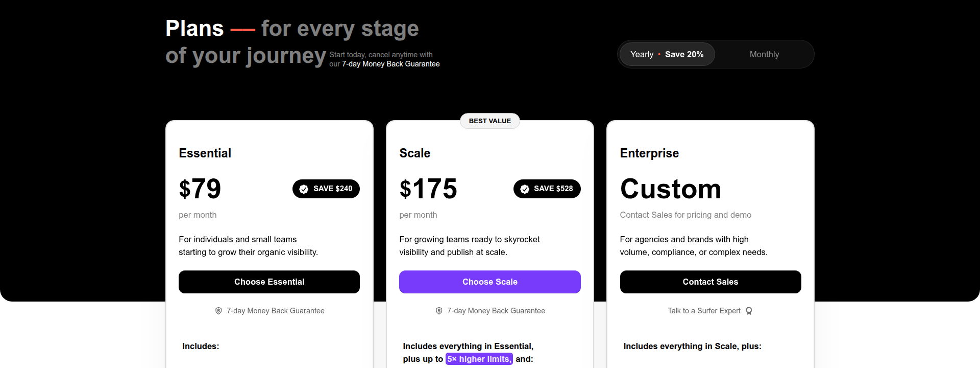
Task: Click the checkmark icon in the SAVE $528 badge
Action: [x=525, y=189]
